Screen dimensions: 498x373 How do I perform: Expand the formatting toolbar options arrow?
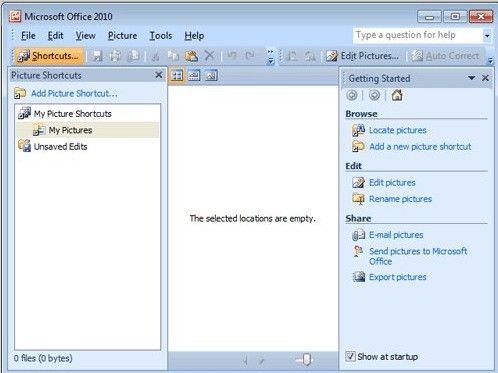coord(490,60)
